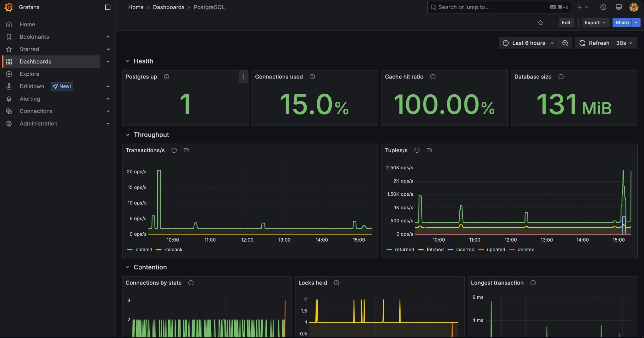Show the Tuples/s info icon
The height and width of the screenshot is (338, 644).
pos(417,150)
